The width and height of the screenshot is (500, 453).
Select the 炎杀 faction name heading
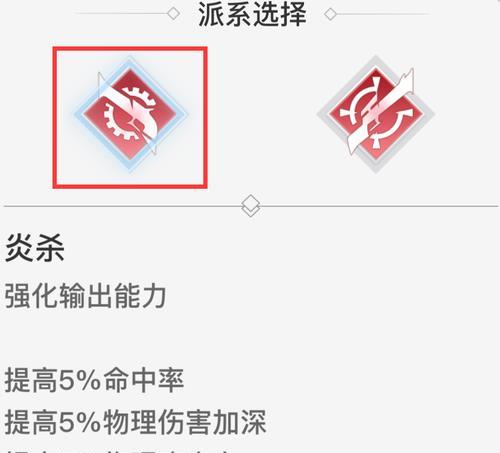[x=35, y=248]
